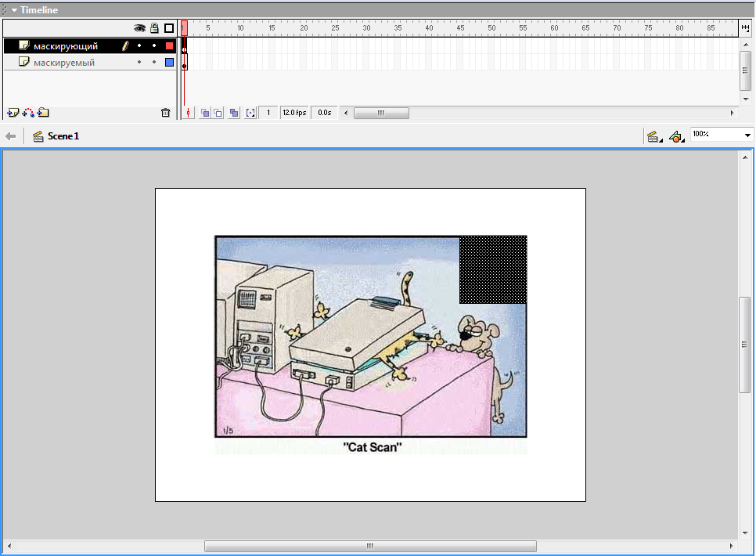Insert a new layer
Screen dimensions: 756x556
13,113
